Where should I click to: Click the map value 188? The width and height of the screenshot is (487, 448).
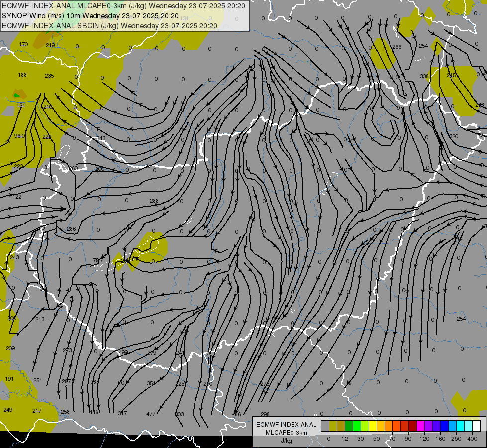tap(22, 75)
